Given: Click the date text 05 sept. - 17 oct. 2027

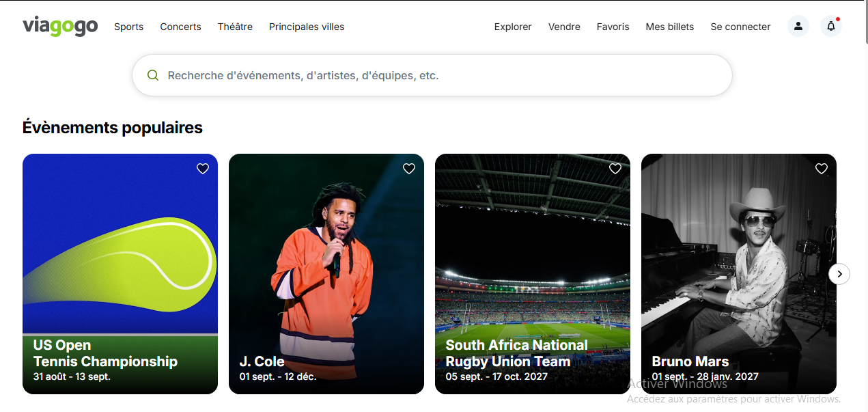Looking at the screenshot, I should click(x=496, y=376).
